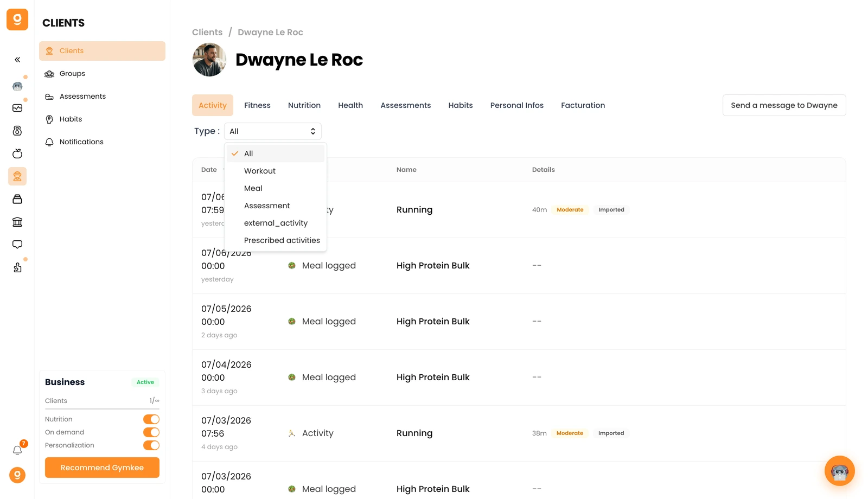Select Assessment in the Type list
The image size is (868, 499).
[276, 206]
